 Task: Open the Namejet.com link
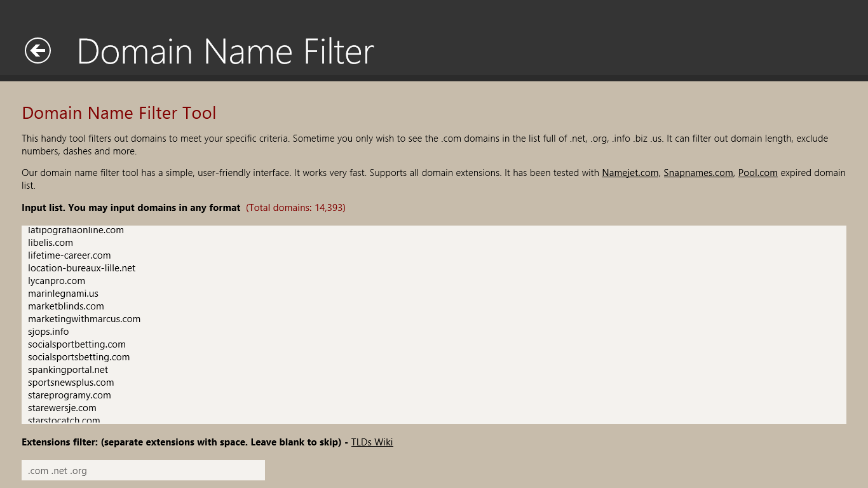(x=630, y=173)
